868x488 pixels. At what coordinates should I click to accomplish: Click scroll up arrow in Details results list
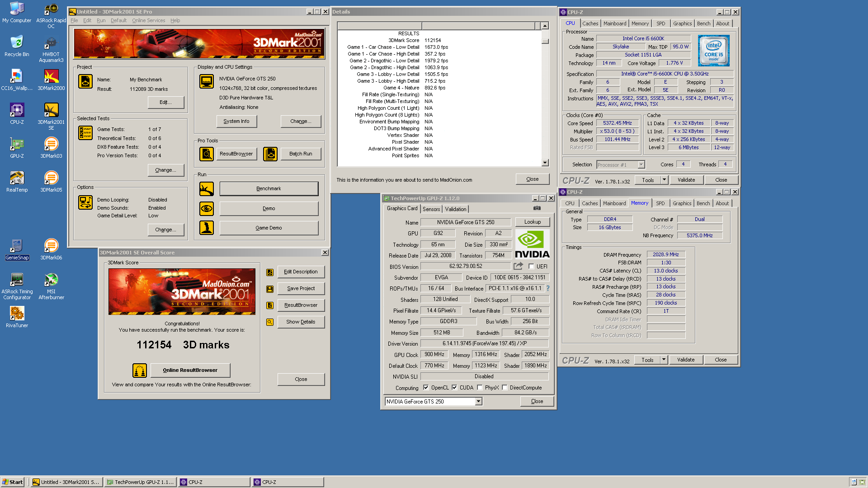coord(545,26)
